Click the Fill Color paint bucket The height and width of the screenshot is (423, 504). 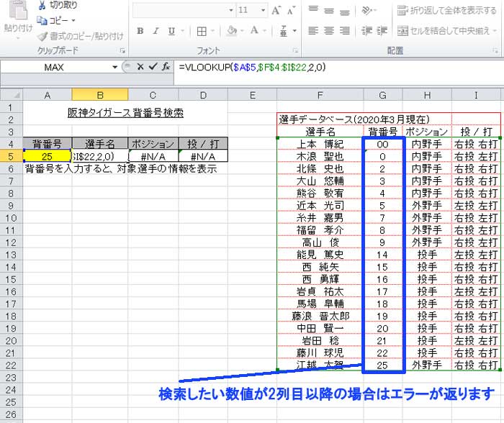coord(231,31)
